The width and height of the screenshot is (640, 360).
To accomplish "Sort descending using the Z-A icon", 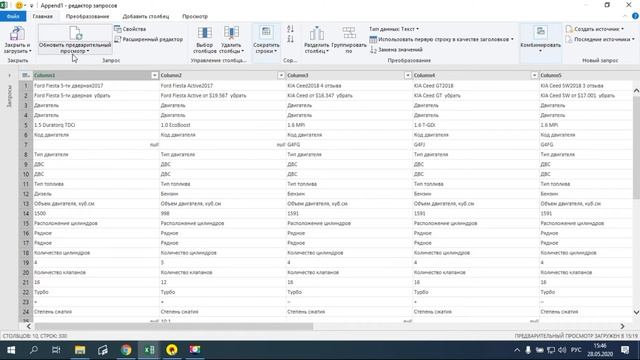I will click(x=290, y=39).
